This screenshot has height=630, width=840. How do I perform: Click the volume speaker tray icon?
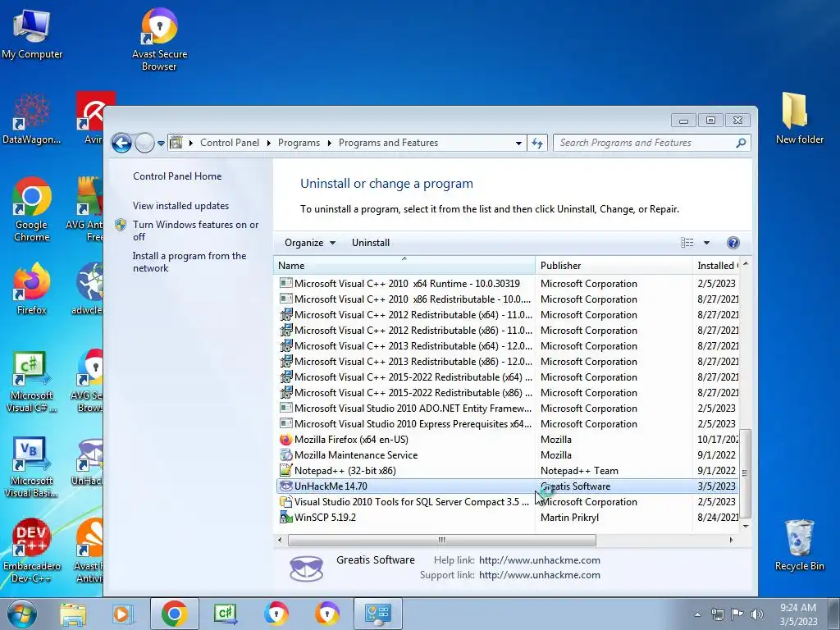[x=757, y=614]
